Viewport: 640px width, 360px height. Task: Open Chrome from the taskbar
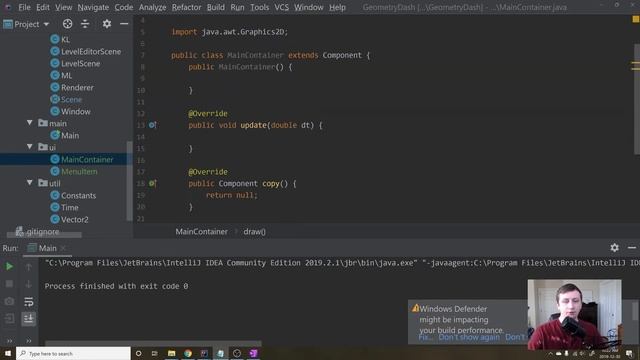click(x=188, y=353)
